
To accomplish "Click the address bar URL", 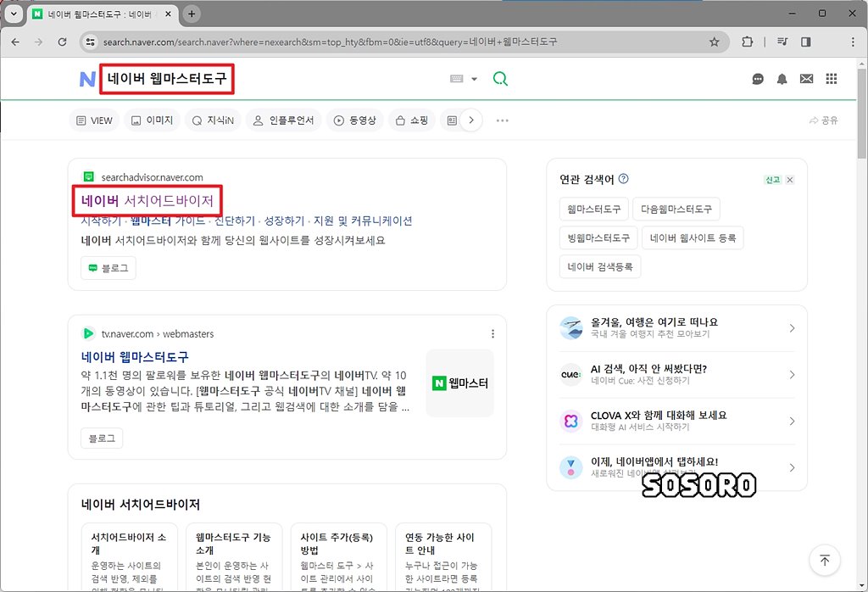I will point(330,42).
